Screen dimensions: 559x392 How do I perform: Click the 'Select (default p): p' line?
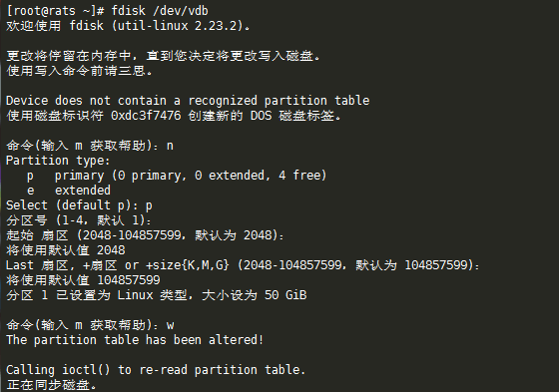pyautogui.click(x=79, y=205)
